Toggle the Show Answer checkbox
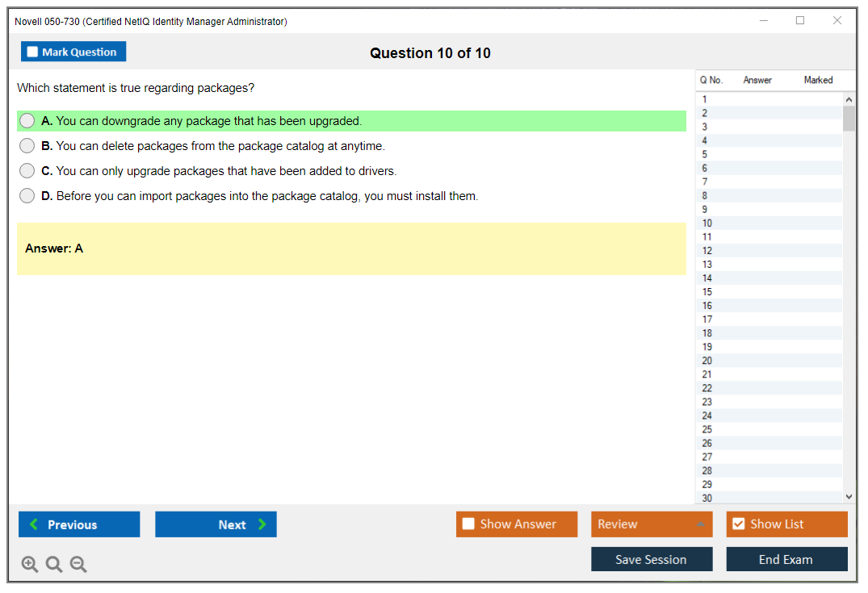This screenshot has width=868, height=593. (468, 524)
